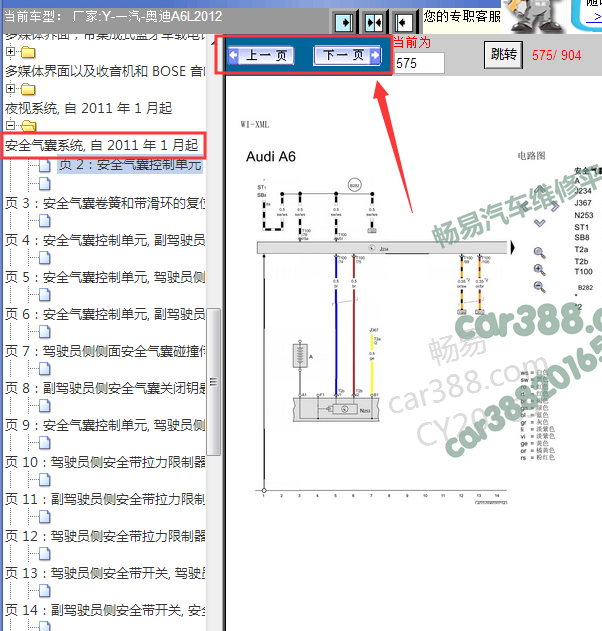Zoom in with the plus magnifier
The width and height of the screenshot is (602, 631).
(x=539, y=270)
